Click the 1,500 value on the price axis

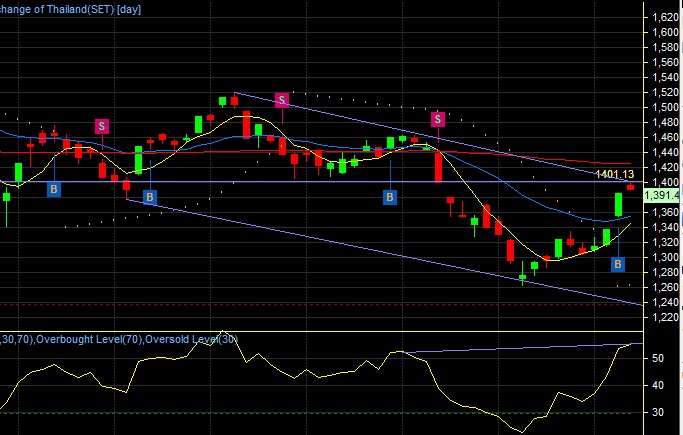(666, 107)
